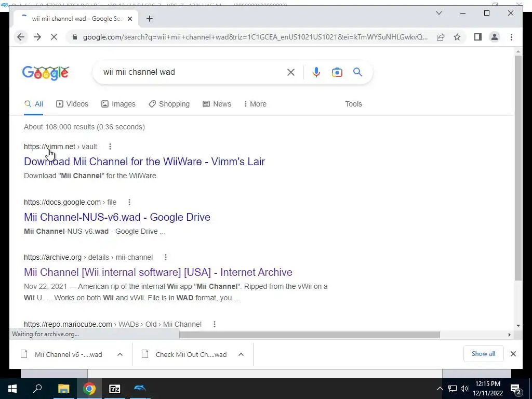The width and height of the screenshot is (532, 399).
Task: Go back with the browser back arrow
Action: coord(21,37)
